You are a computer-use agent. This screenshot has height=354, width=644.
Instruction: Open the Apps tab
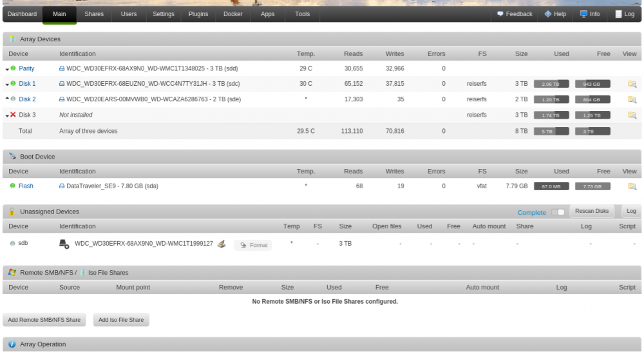(x=267, y=14)
